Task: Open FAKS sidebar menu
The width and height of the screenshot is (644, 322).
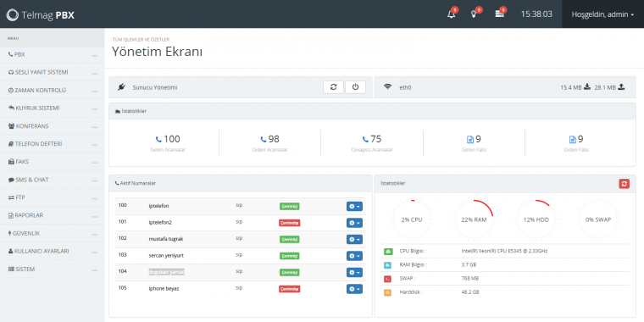Action: pyautogui.click(x=53, y=161)
